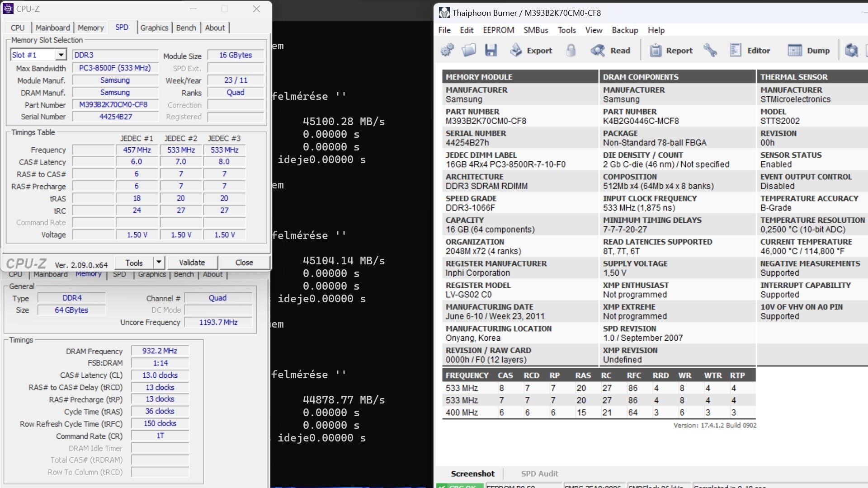Viewport: 868px width, 488px height.
Task: Click the gears settings icon in Thaiphoon Burner toolbar
Action: tap(447, 50)
